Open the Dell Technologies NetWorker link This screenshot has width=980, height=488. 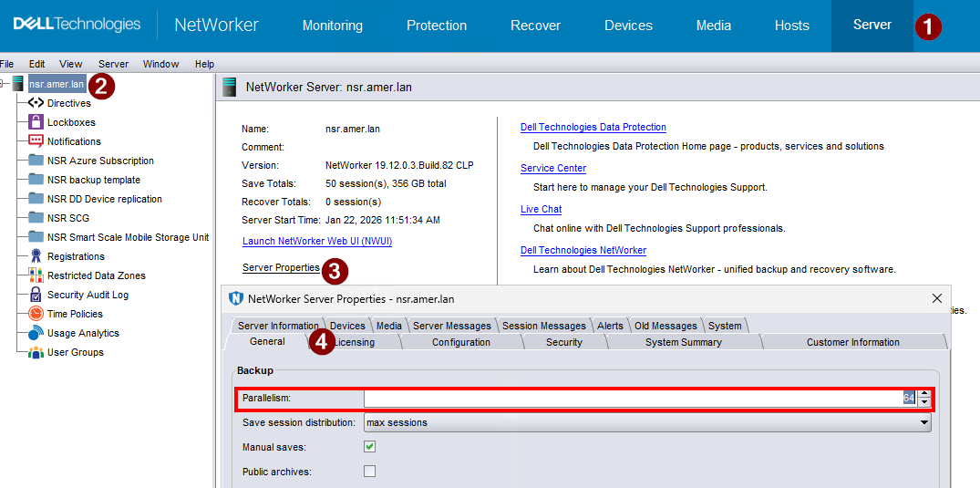tap(583, 250)
